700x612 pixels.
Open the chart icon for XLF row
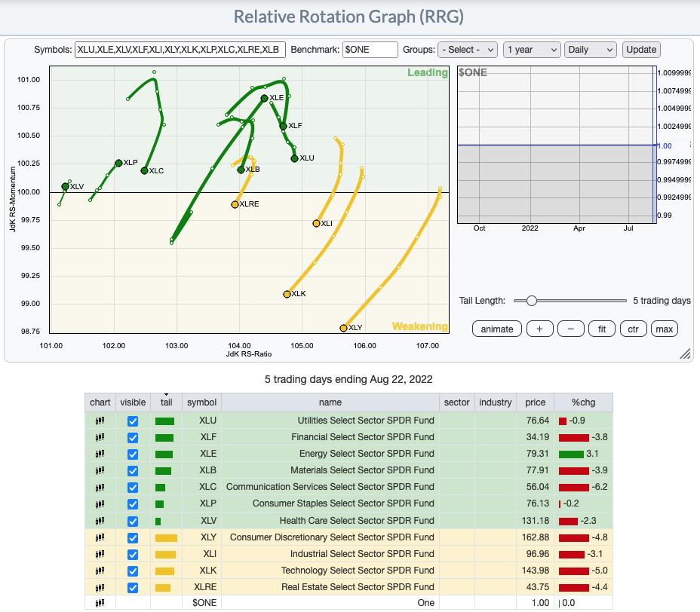click(x=100, y=437)
